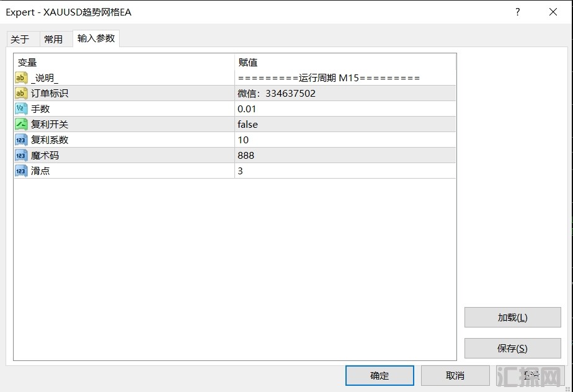Toggle the 复利开关 value false
Viewport: 573px width, 392px height.
[x=345, y=124]
